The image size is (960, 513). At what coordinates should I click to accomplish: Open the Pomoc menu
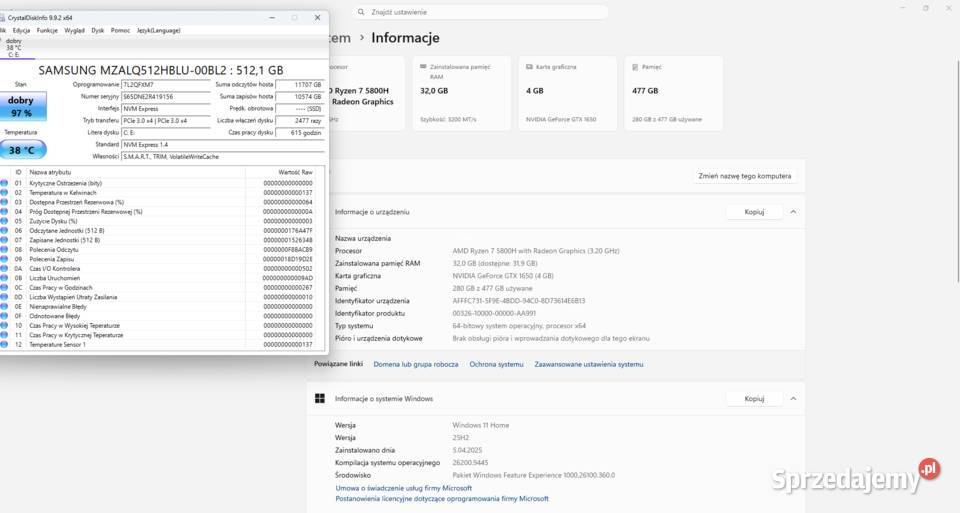click(x=120, y=30)
